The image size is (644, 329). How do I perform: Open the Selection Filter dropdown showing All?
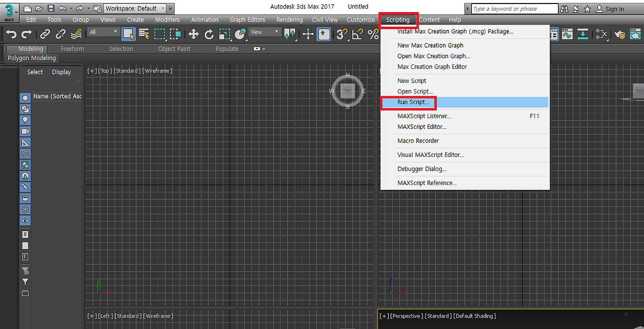[x=103, y=31]
